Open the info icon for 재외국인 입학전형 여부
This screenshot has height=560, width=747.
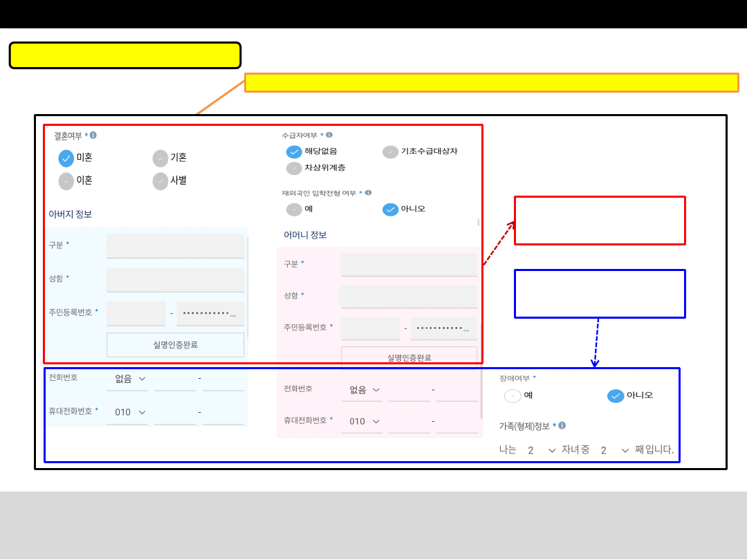pyautogui.click(x=368, y=193)
